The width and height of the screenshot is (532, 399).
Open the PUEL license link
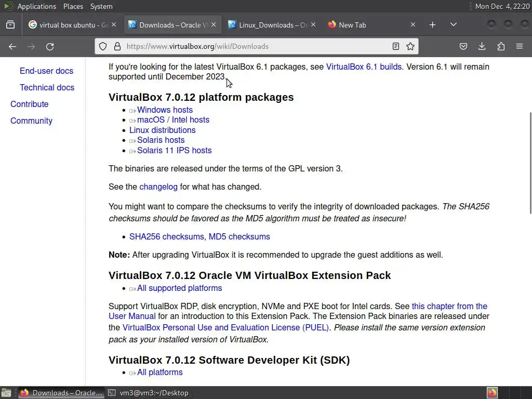225,328
